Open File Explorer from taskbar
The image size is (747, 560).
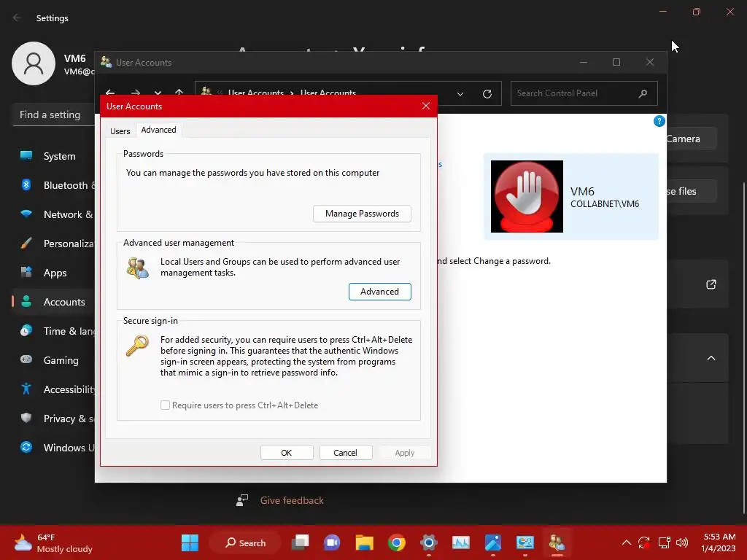(x=365, y=542)
